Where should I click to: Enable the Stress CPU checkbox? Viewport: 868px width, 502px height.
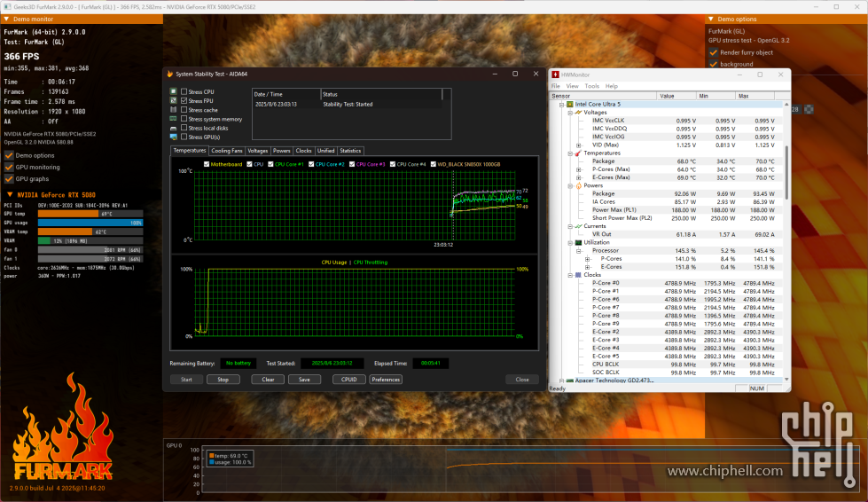(184, 92)
